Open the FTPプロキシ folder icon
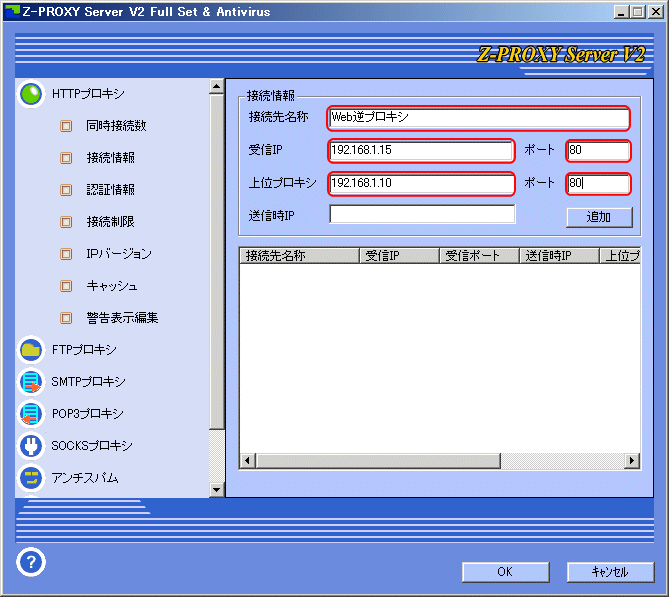 (x=31, y=349)
